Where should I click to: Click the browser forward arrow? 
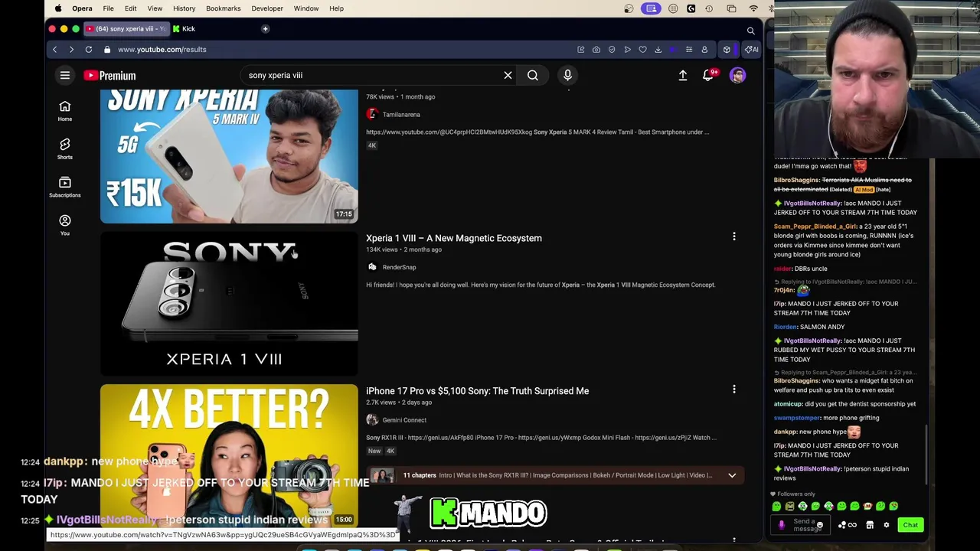click(x=71, y=50)
